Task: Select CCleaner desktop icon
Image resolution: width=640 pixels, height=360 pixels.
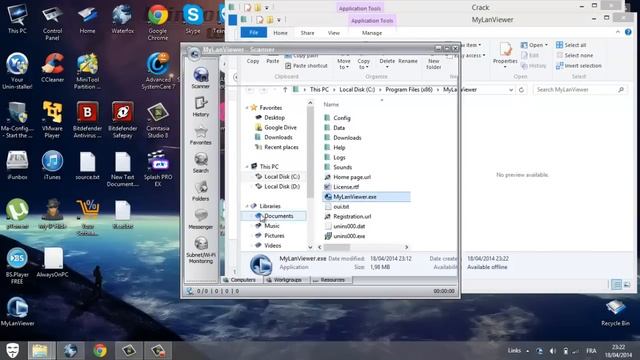Action: point(52,68)
